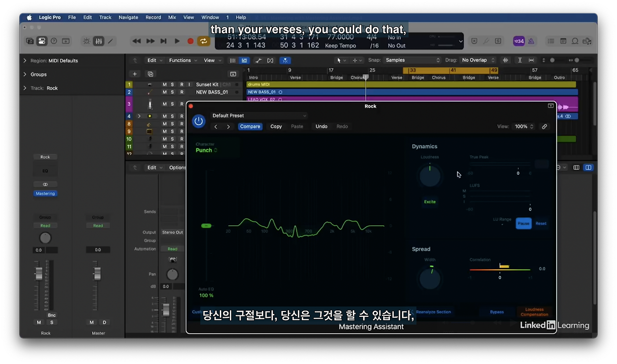Click the link icon in plugin header

544,127
